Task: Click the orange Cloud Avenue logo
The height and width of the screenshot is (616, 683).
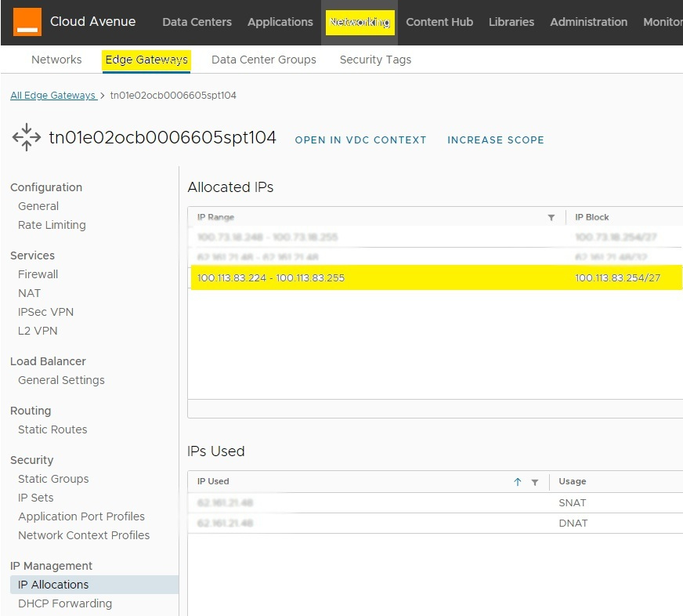Action: (27, 22)
